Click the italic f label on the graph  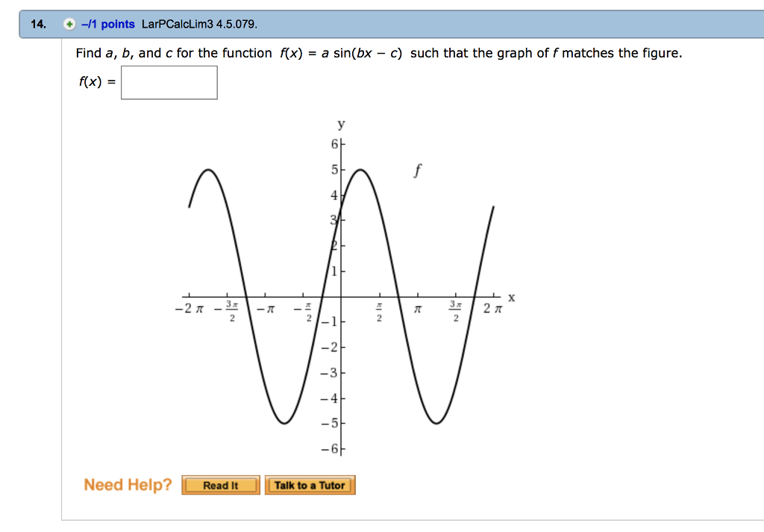(417, 170)
